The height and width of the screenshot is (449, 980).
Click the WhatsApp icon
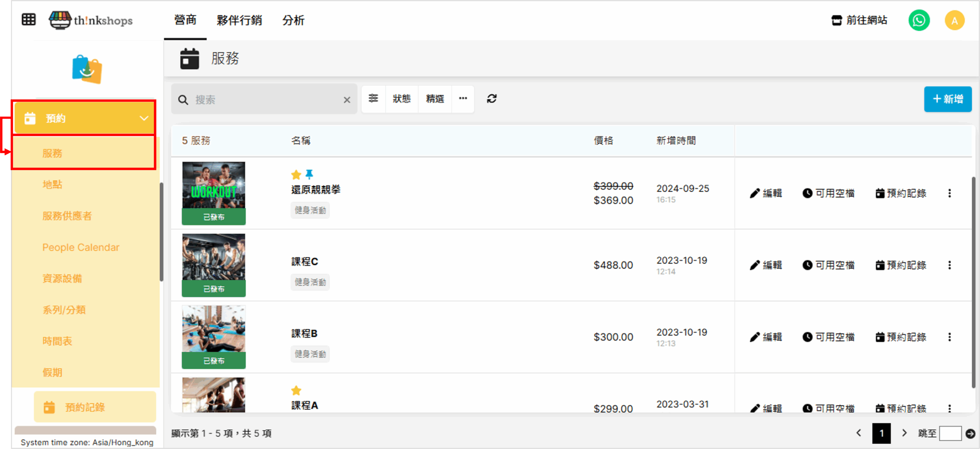[919, 20]
